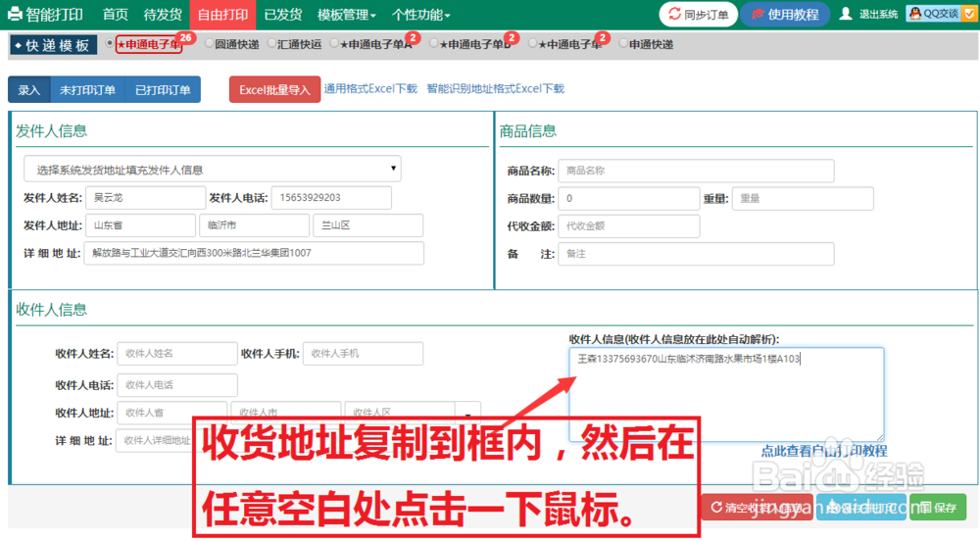Click the 收件人手机 input field
This screenshot has height=541, width=980.
pos(363,354)
